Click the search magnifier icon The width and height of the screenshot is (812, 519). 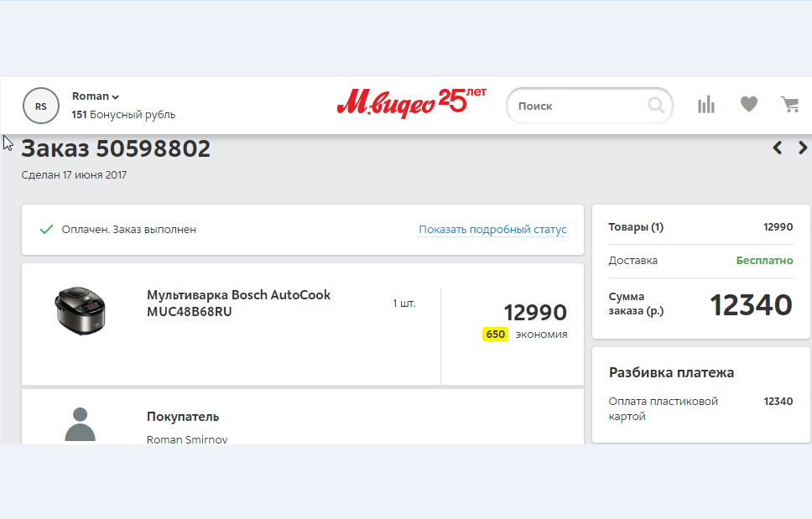coord(656,106)
